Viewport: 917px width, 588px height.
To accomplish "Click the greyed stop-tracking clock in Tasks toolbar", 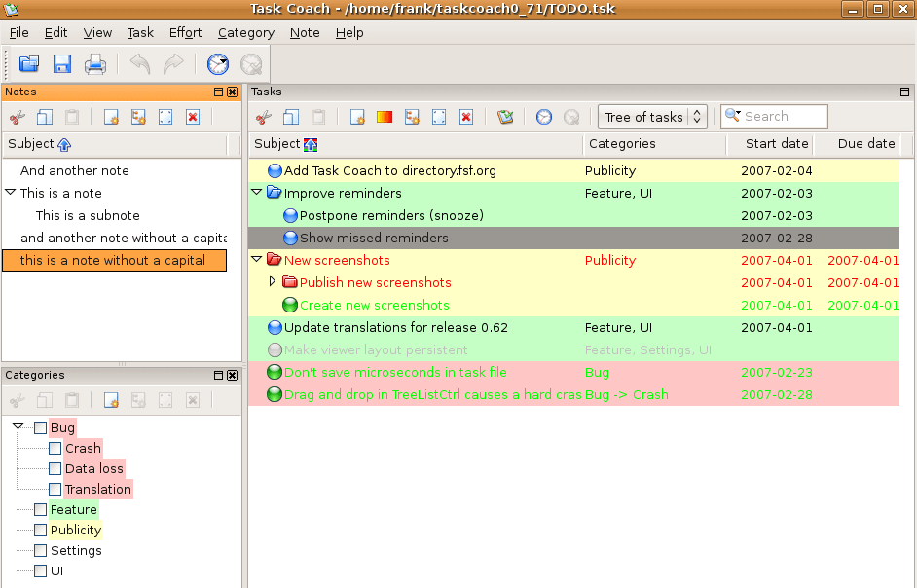I will pos(571,117).
